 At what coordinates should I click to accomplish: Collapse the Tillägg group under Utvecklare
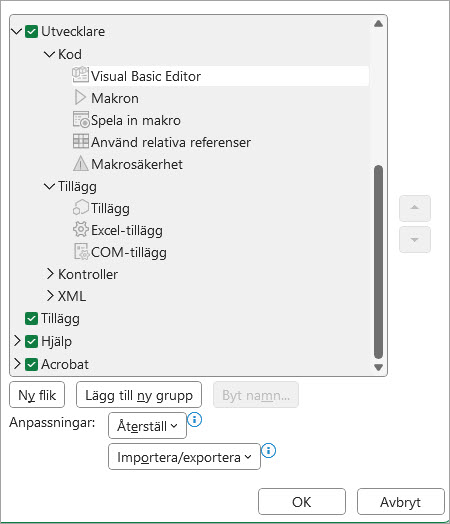49,186
